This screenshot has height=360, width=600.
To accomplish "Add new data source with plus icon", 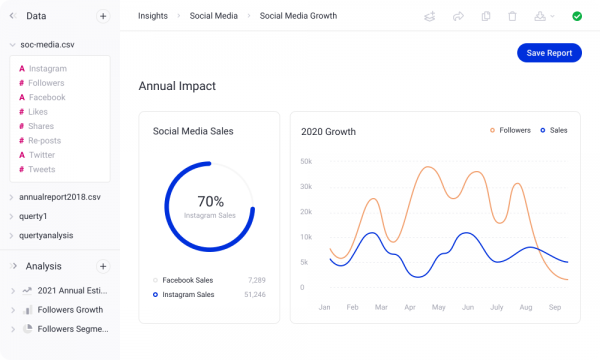I will [103, 16].
